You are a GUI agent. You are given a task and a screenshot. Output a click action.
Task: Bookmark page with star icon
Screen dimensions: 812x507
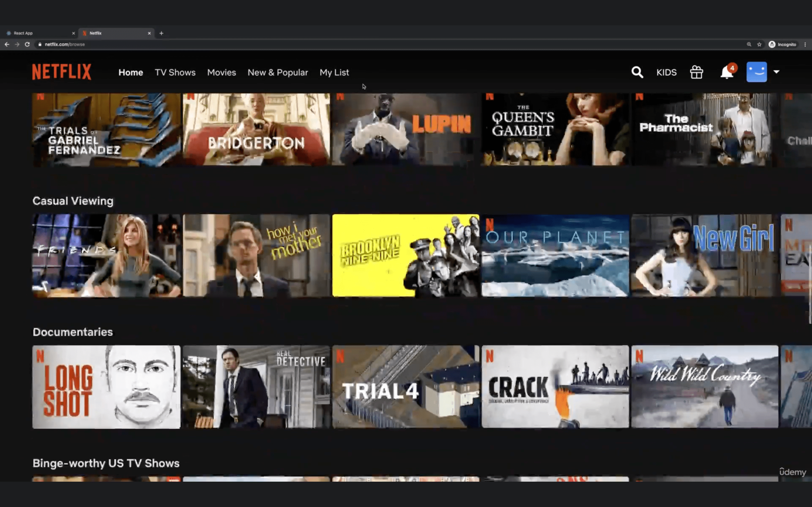tap(759, 44)
